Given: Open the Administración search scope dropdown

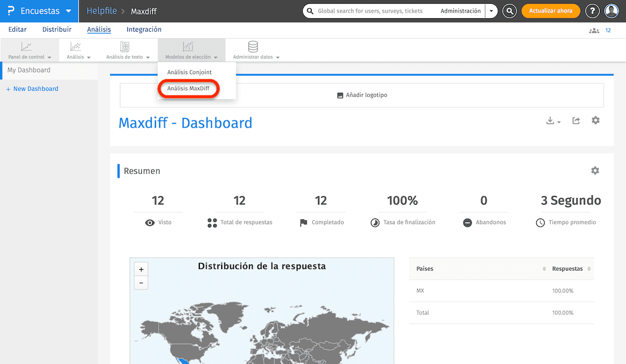Looking at the screenshot, I should click(x=491, y=11).
